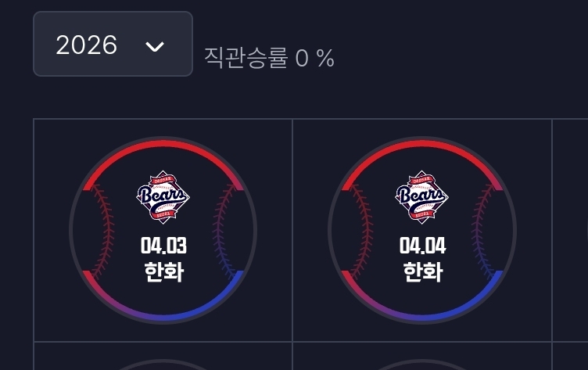Click the chevron arrow beside 2026
Viewport: 588px width, 370px height.
[x=155, y=46]
